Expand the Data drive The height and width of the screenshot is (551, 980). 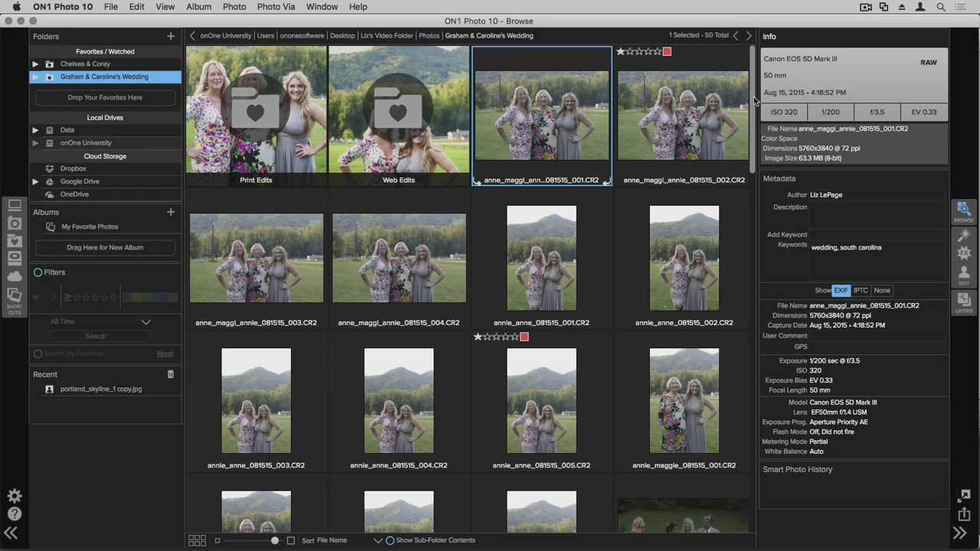[35, 130]
